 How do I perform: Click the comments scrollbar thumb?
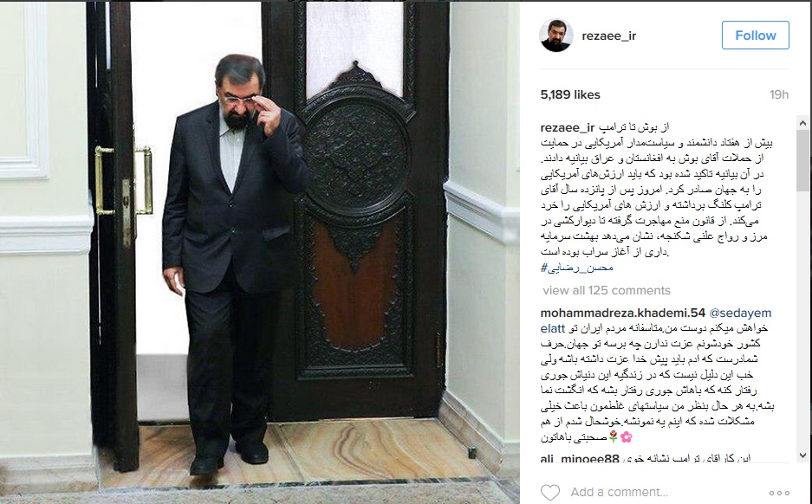click(802, 160)
